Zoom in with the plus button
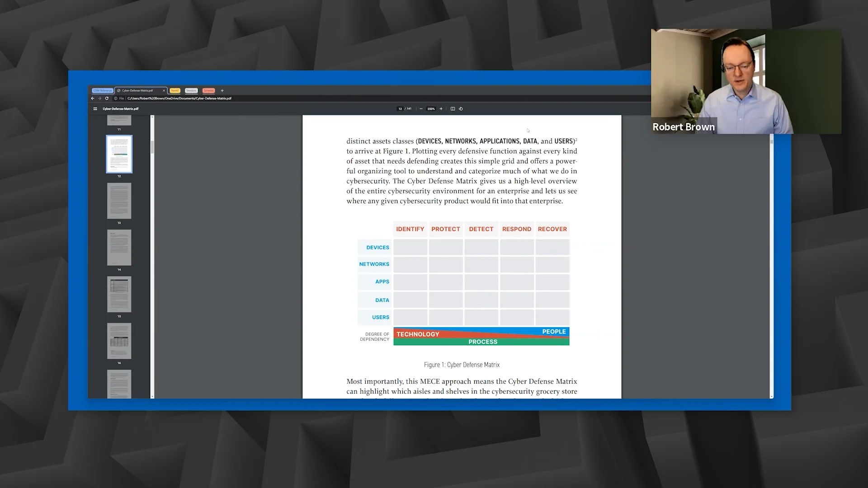The width and height of the screenshot is (868, 488). pyautogui.click(x=441, y=109)
